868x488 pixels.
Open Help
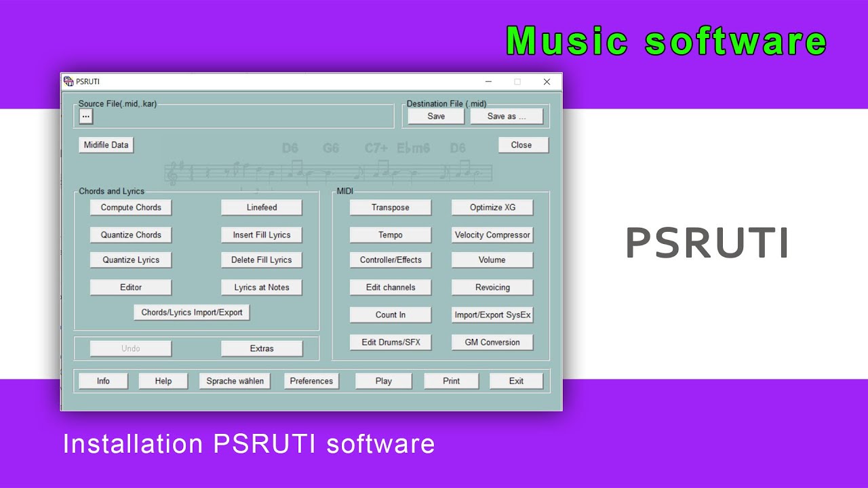point(163,381)
